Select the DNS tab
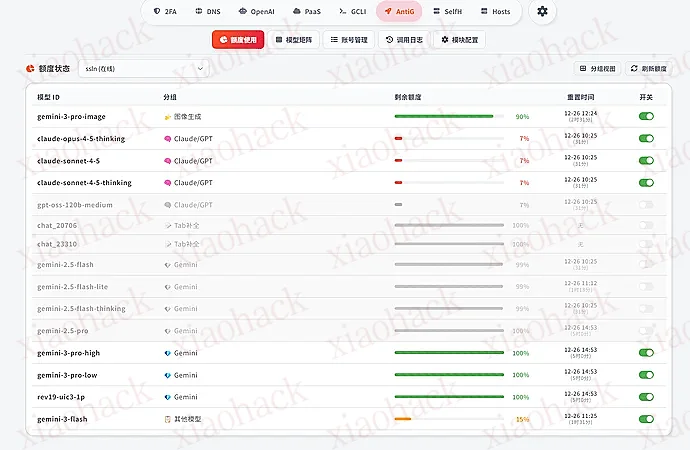This screenshot has width=690, height=450. click(207, 12)
